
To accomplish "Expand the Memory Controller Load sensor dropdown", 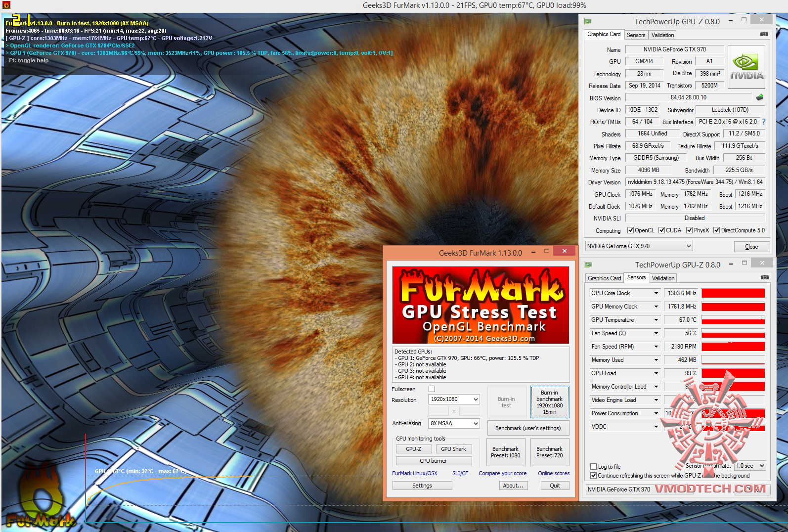I will coord(656,387).
